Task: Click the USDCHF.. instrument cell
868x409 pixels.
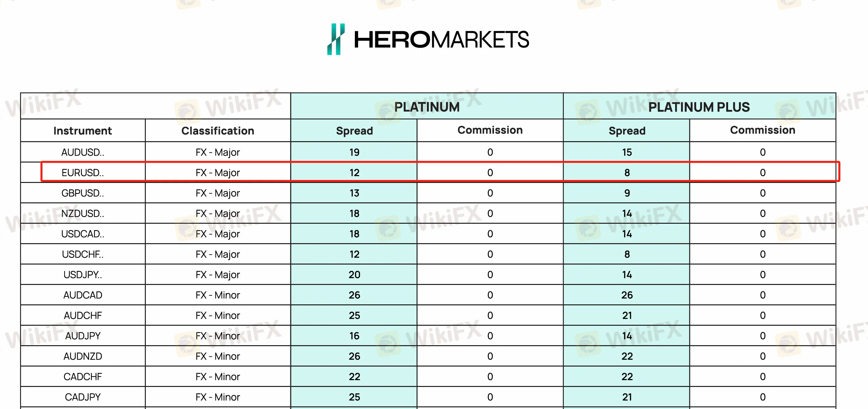Action: (x=83, y=254)
